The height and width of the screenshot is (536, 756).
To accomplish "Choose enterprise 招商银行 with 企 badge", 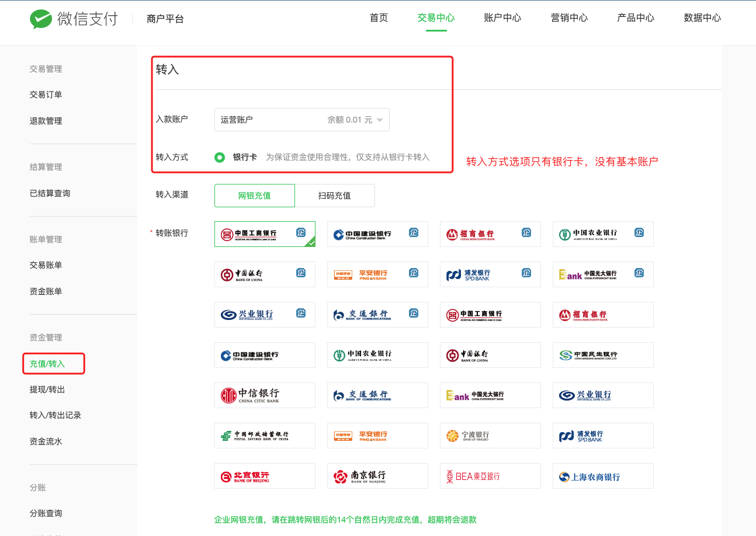I will tap(490, 234).
